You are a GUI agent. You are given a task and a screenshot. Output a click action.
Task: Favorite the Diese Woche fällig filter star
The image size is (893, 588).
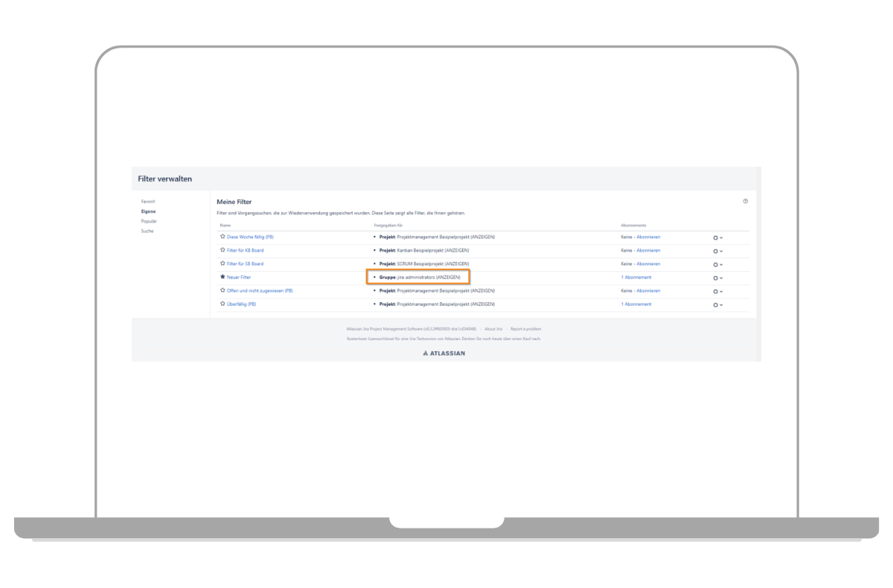point(223,237)
